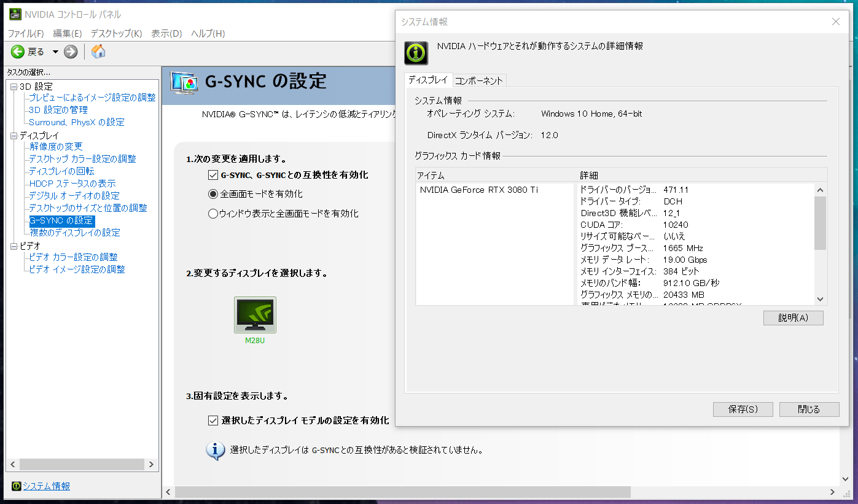Screen dimensions: 858x504
Task: Click the system information icon at bottom left
Action: click(17, 486)
